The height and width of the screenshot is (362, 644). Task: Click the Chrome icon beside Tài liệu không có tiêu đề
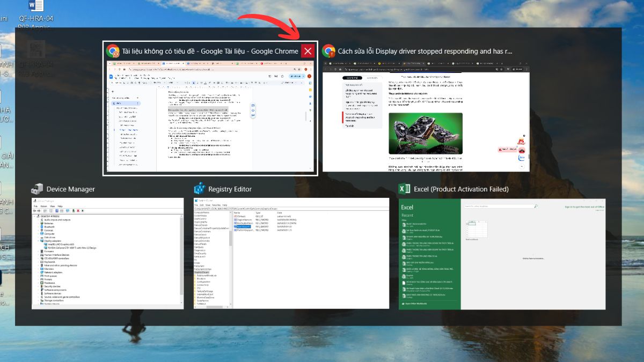(x=113, y=51)
